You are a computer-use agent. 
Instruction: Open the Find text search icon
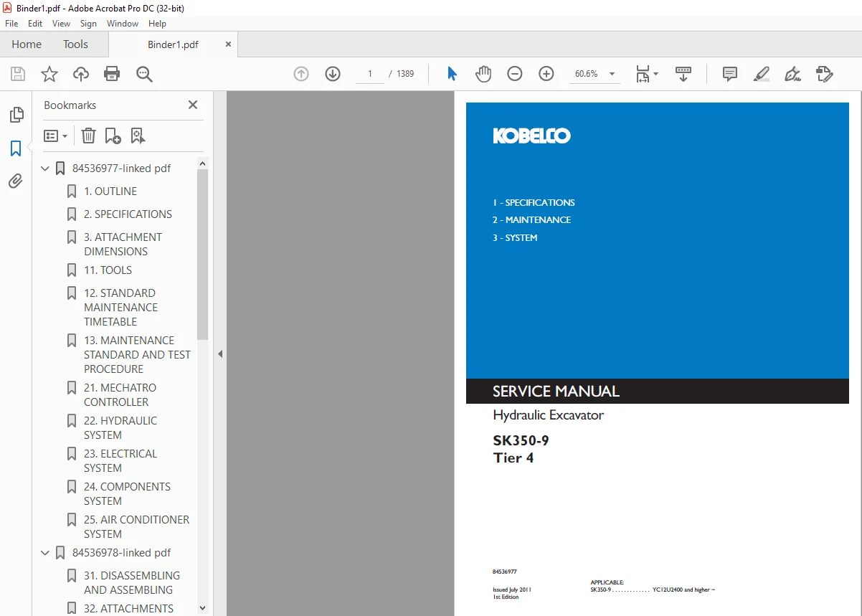click(x=145, y=74)
